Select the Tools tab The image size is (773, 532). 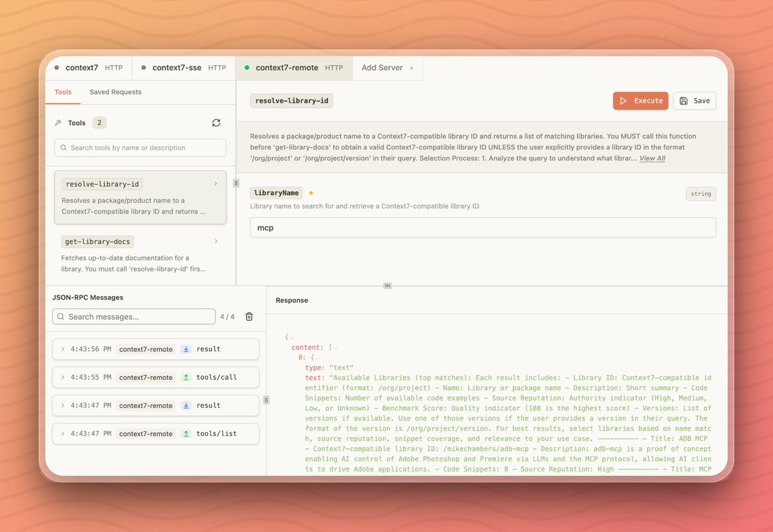coord(63,92)
